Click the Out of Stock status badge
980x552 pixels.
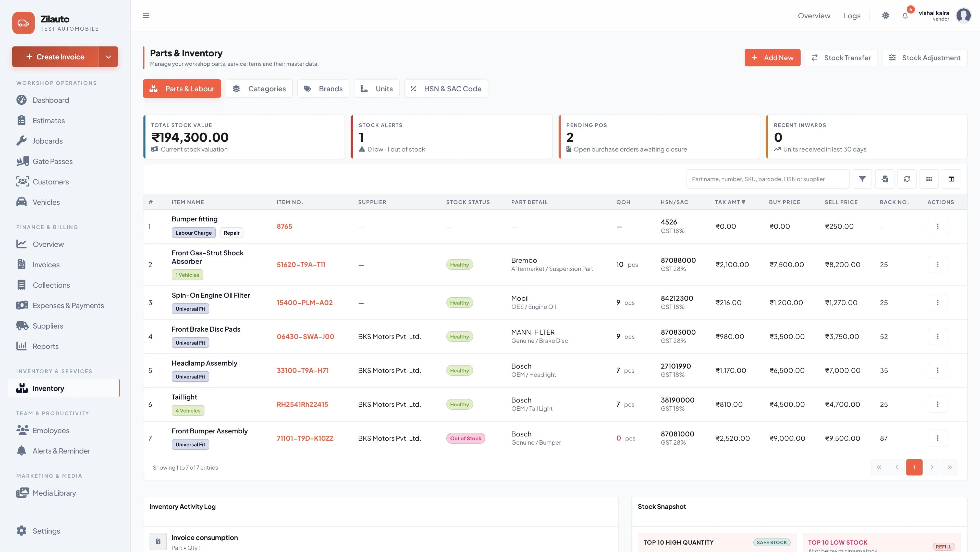tap(465, 438)
